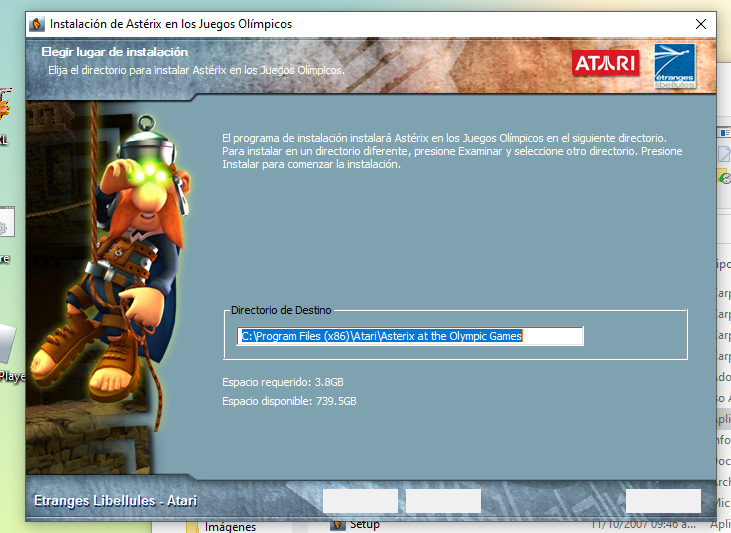The image size is (731, 533).
Task: Click the 'Etranges Libellules - Atari' footer text
Action: coord(116,501)
